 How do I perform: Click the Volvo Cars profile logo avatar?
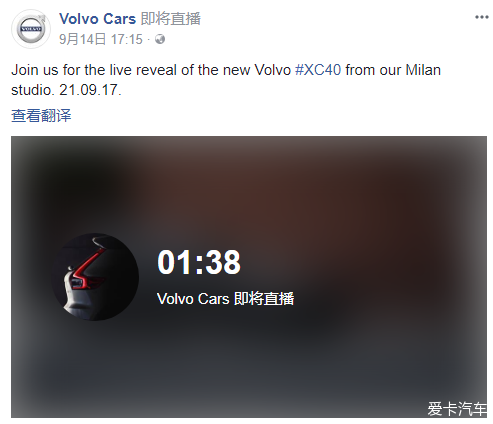pyautogui.click(x=31, y=29)
